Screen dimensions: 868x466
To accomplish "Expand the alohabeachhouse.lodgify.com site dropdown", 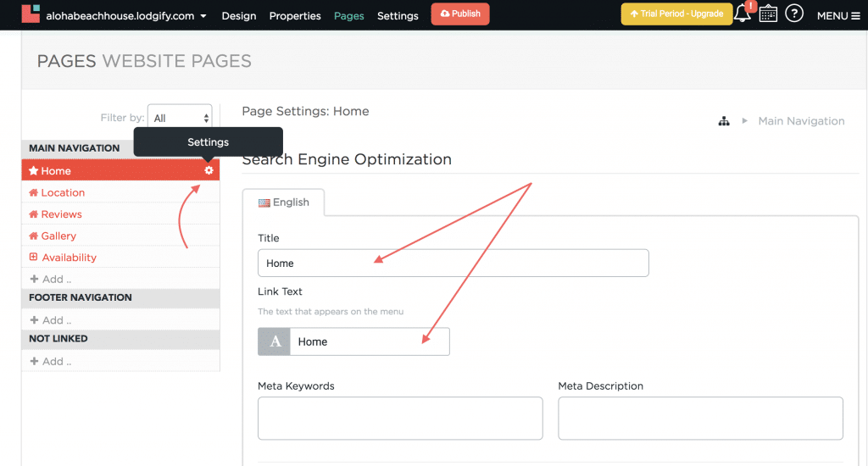I will 126,16.
